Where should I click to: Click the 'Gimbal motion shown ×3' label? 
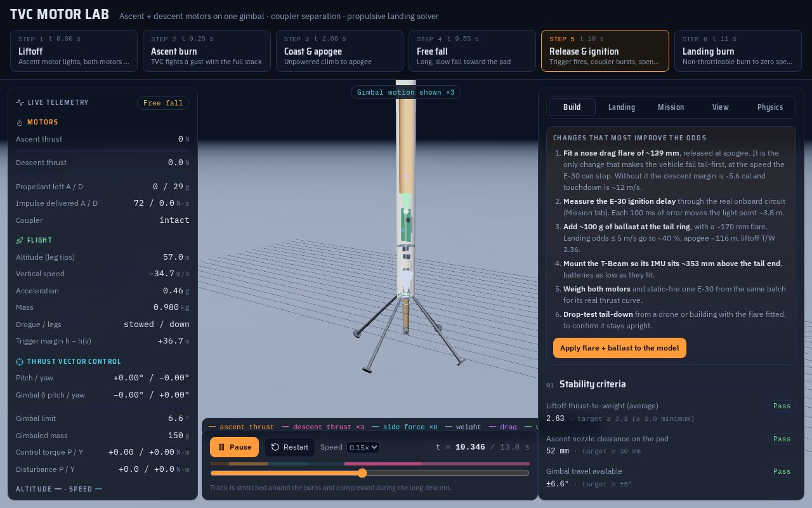click(406, 92)
